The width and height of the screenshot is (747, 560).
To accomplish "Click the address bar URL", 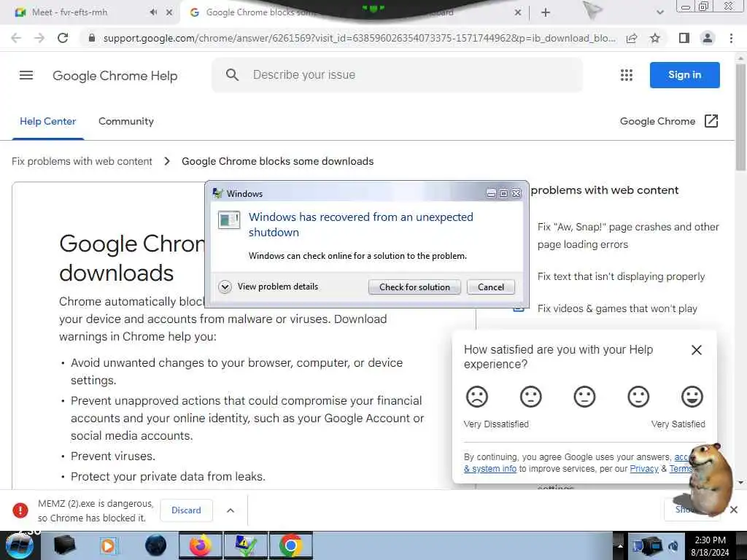I will click(x=359, y=38).
